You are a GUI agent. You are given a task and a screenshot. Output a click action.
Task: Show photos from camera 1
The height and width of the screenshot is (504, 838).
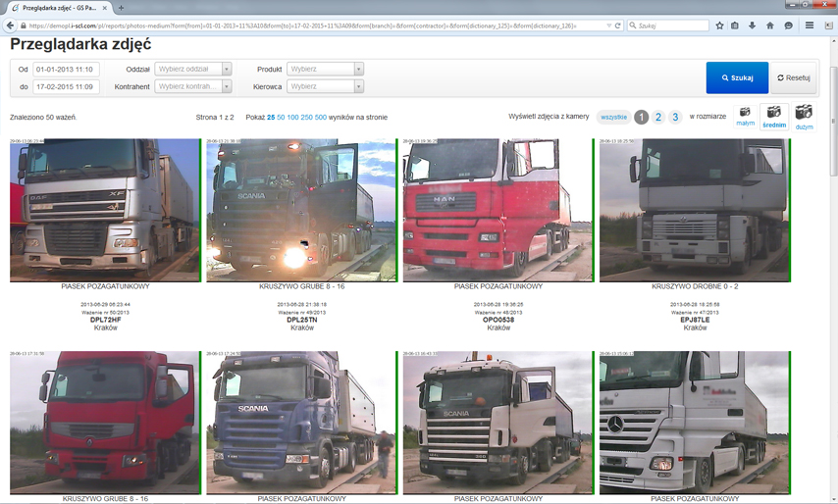click(x=641, y=117)
